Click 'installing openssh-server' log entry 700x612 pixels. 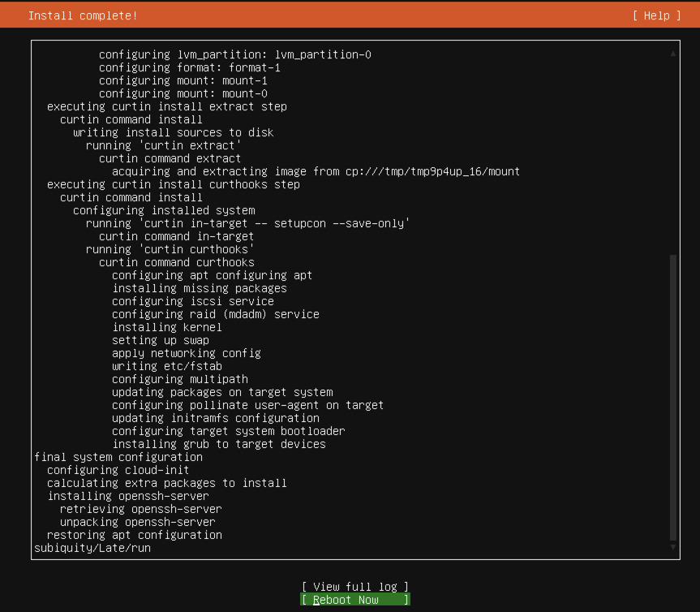coord(127,496)
